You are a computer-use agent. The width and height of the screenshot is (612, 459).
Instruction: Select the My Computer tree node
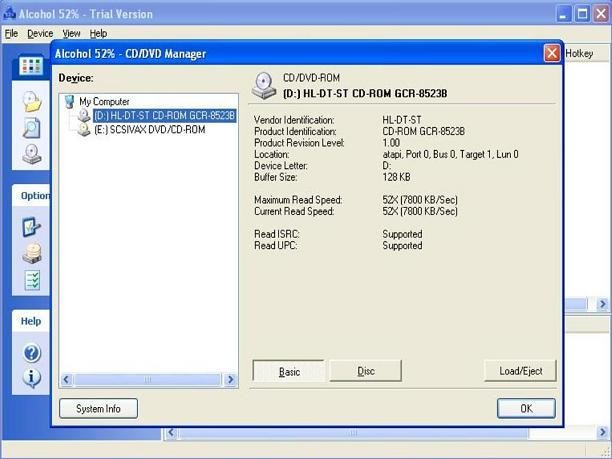pyautogui.click(x=104, y=101)
